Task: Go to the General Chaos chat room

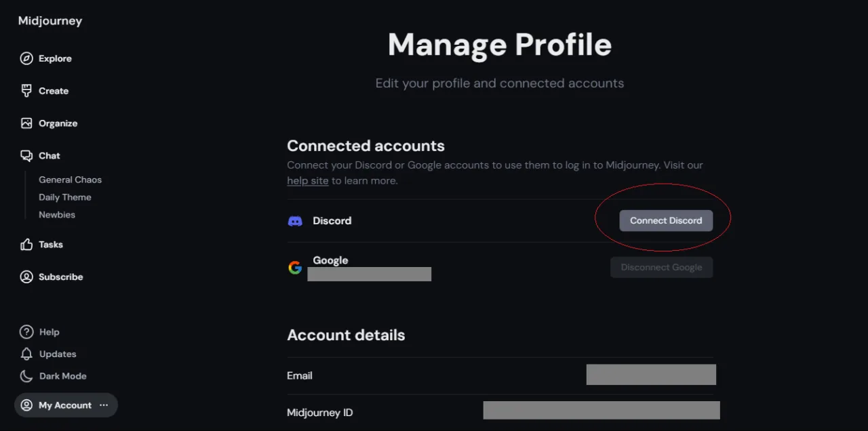Action: tap(70, 180)
